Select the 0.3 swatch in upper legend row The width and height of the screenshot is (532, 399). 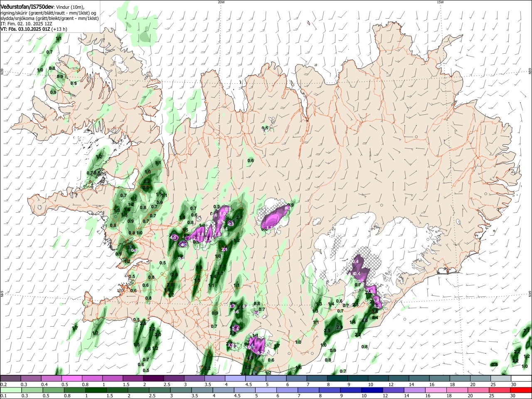[x=31, y=379]
